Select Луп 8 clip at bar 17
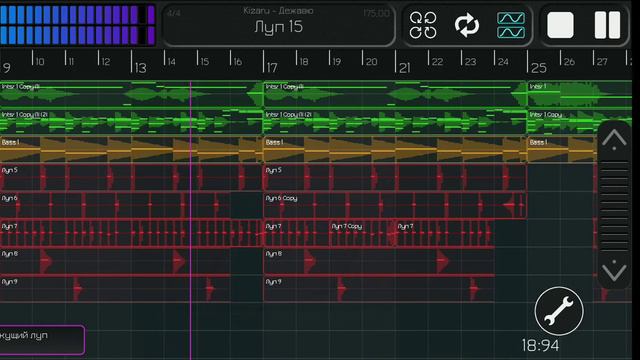640x360 pixels. (x=379, y=262)
